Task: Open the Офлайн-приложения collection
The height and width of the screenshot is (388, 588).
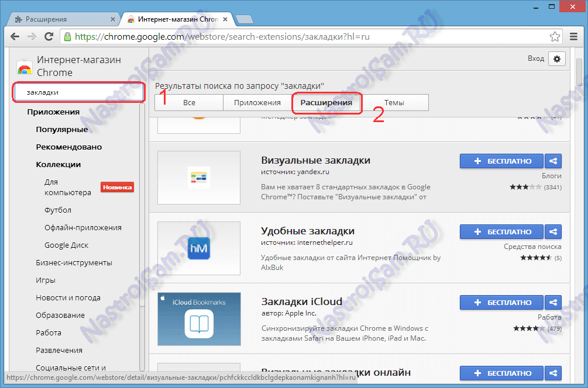Action: [83, 228]
